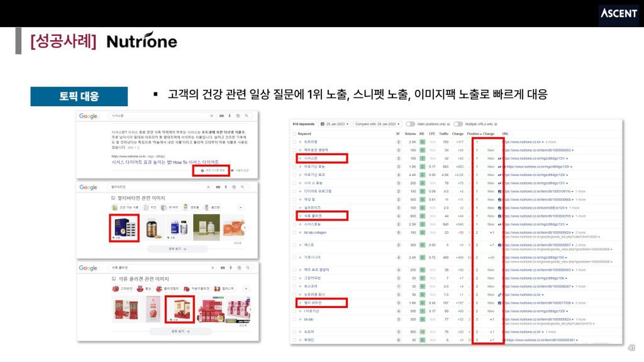Sort table by Volume column header
The height and width of the screenshot is (362, 644).
click(x=410, y=134)
